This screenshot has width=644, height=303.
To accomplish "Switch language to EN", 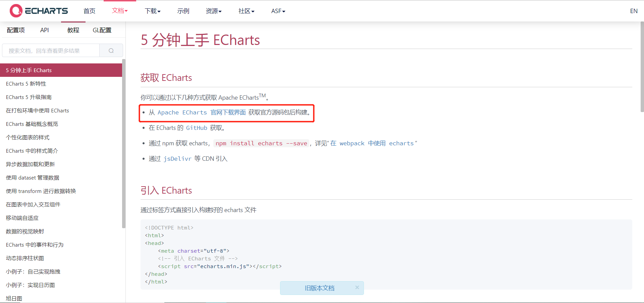I will [634, 11].
